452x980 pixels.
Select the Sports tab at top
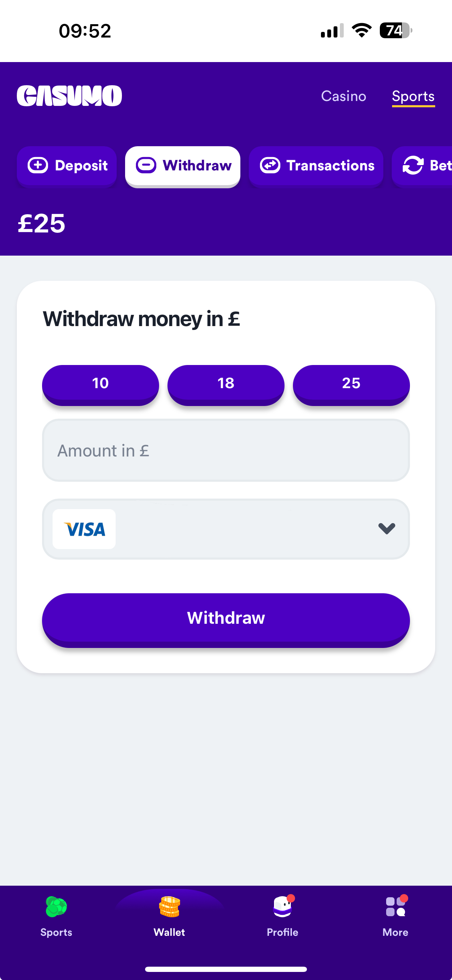413,96
